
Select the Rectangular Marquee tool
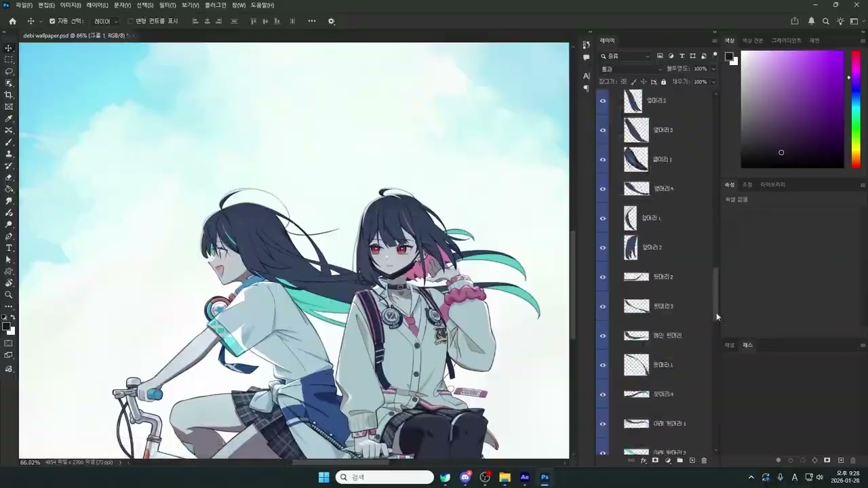point(9,60)
